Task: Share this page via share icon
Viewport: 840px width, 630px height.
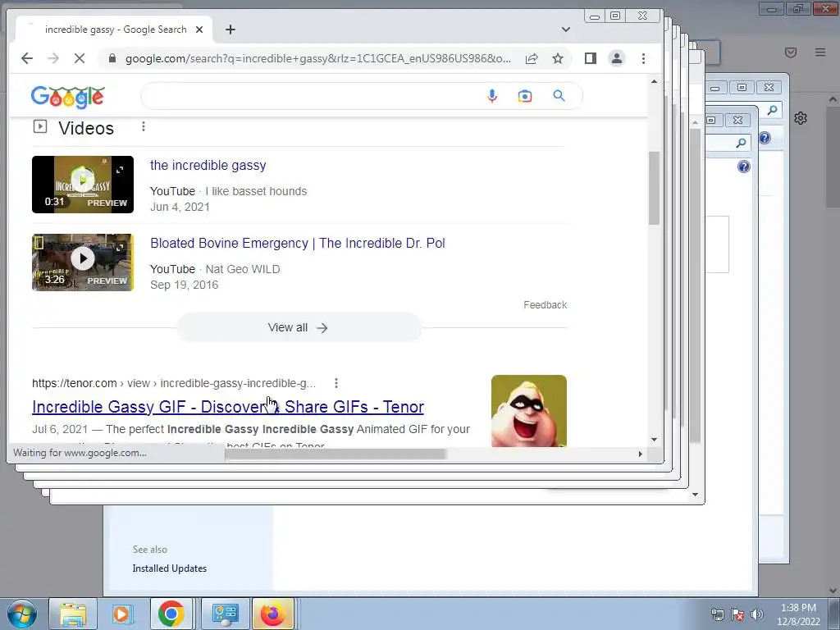Action: 532,58
